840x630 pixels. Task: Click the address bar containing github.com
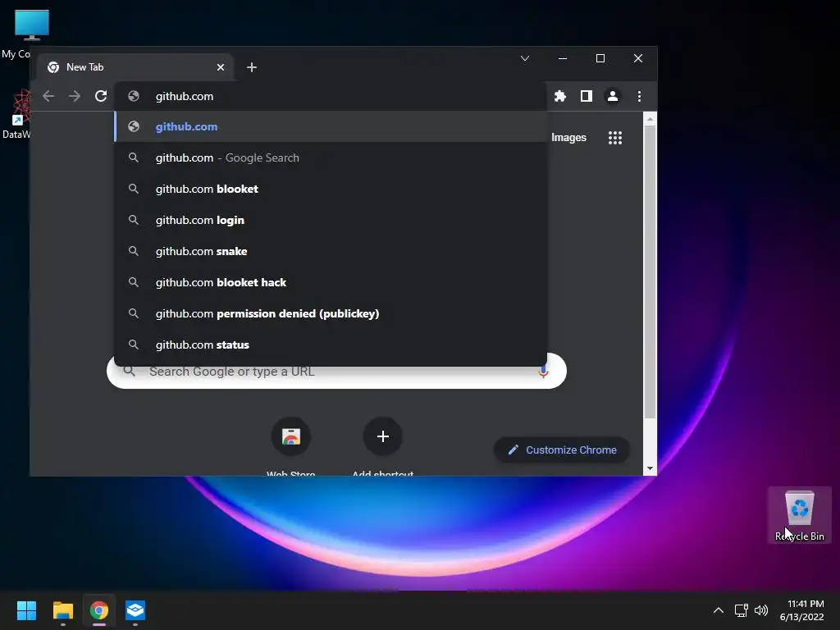click(x=331, y=96)
